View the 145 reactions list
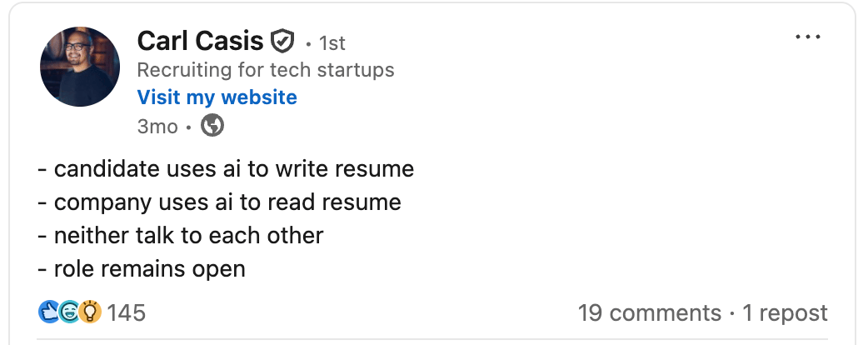 127,313
